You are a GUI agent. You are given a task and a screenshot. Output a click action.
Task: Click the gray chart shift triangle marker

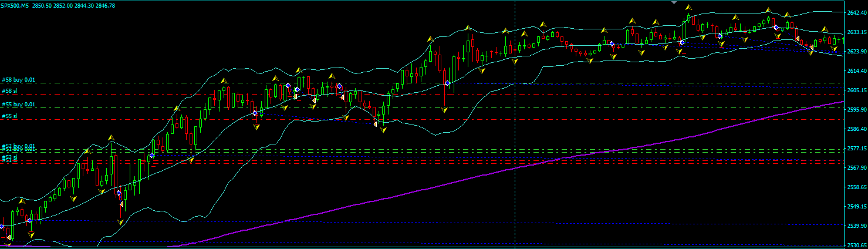674,2
